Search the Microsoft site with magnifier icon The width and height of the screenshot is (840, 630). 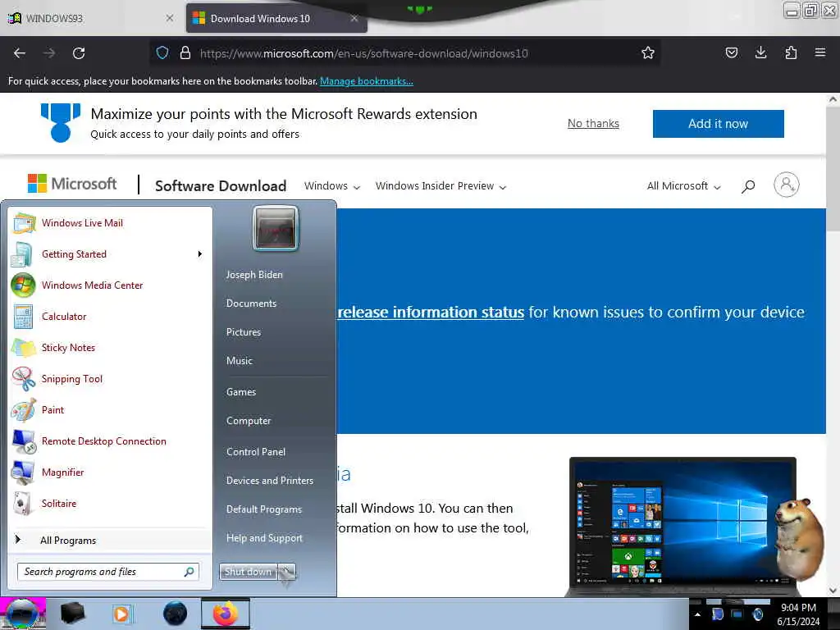point(748,186)
